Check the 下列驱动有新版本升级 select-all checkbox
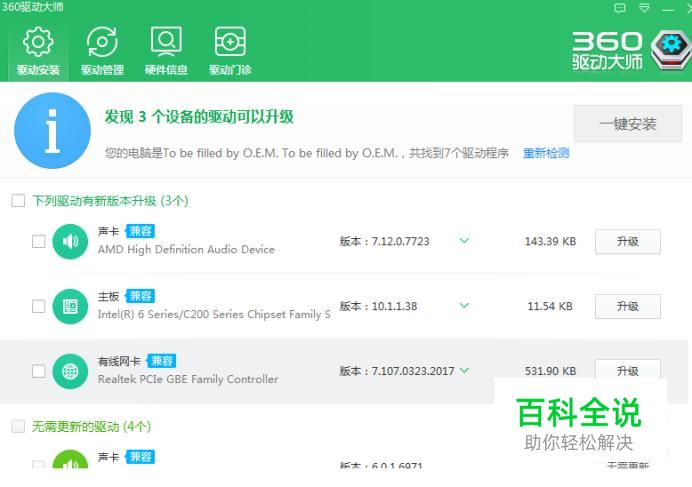 18,200
